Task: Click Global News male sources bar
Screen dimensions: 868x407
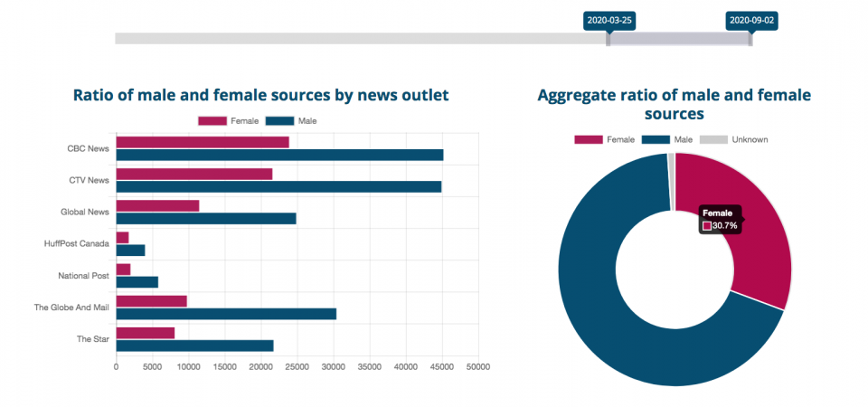Action: [205, 218]
